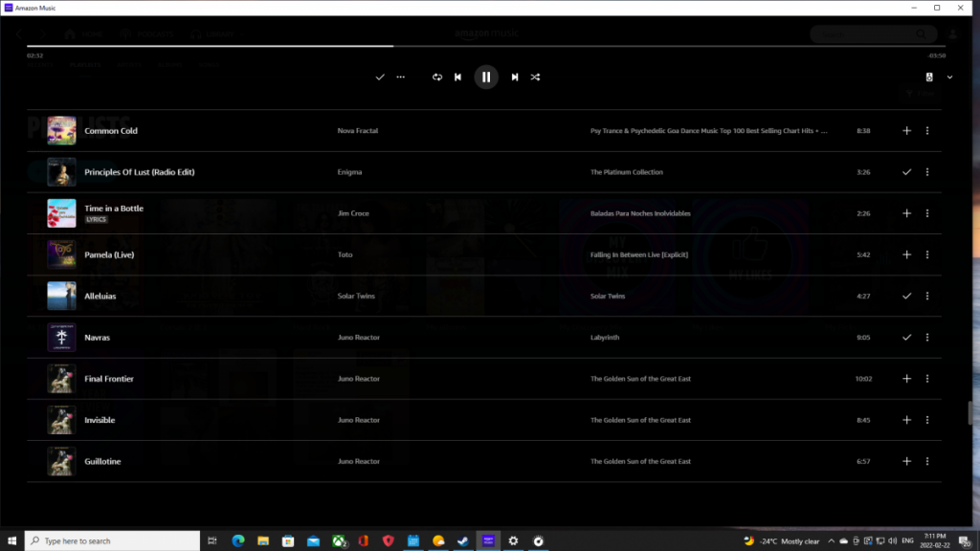
Task: Open the Windows Start menu
Action: click(11, 540)
